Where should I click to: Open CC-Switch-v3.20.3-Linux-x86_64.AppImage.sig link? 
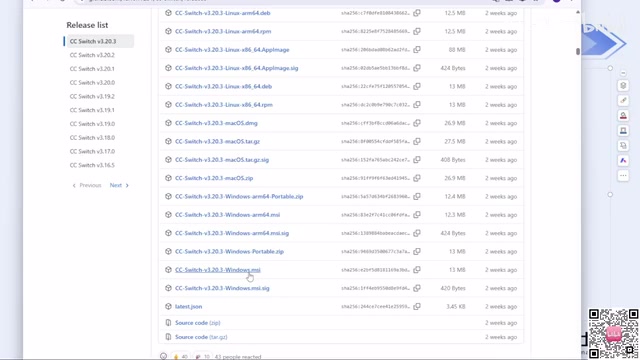[237, 68]
